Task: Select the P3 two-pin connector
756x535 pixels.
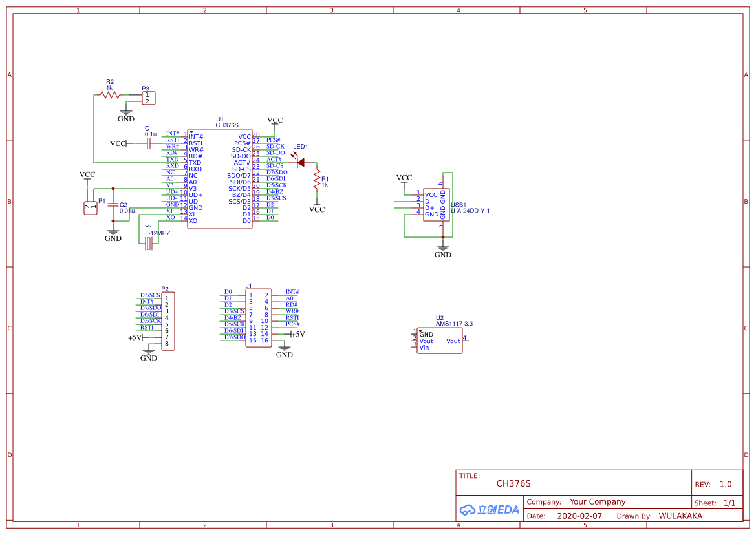Action: tap(148, 98)
